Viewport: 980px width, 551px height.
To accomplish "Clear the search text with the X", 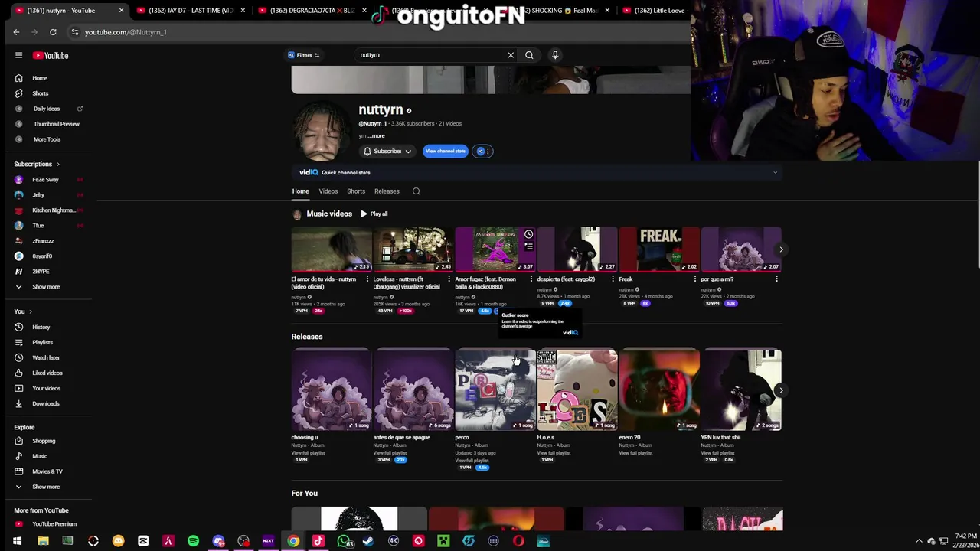I will coord(511,55).
